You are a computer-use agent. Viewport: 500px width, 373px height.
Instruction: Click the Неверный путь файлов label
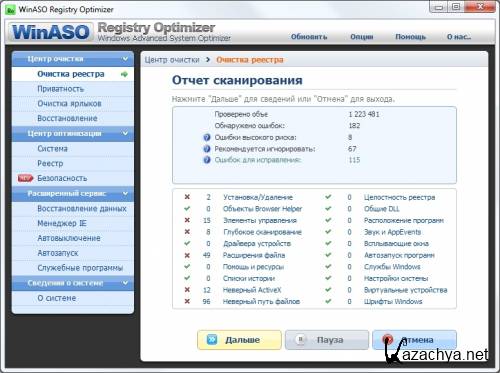point(261,301)
